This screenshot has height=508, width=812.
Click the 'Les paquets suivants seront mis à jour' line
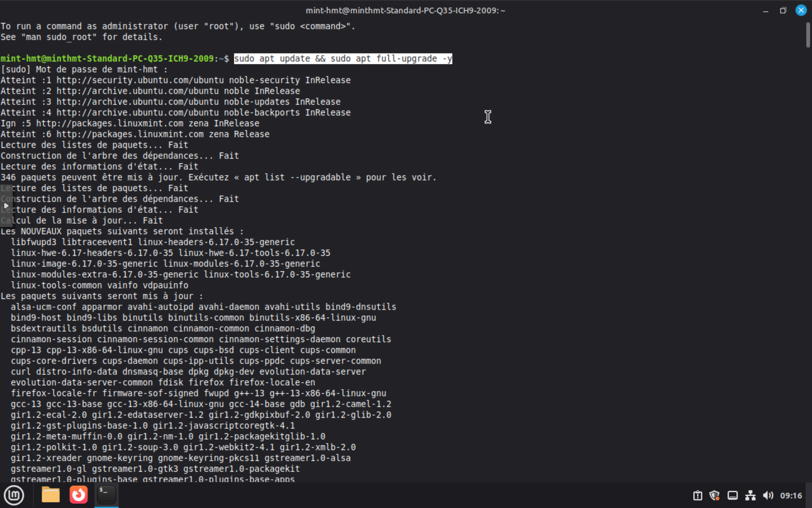(101, 296)
